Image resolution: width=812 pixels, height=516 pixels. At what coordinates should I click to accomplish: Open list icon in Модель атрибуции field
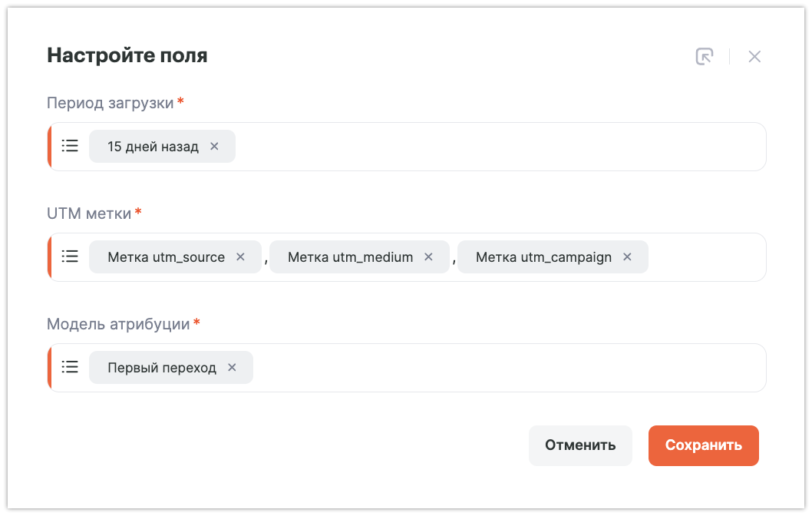(x=70, y=367)
